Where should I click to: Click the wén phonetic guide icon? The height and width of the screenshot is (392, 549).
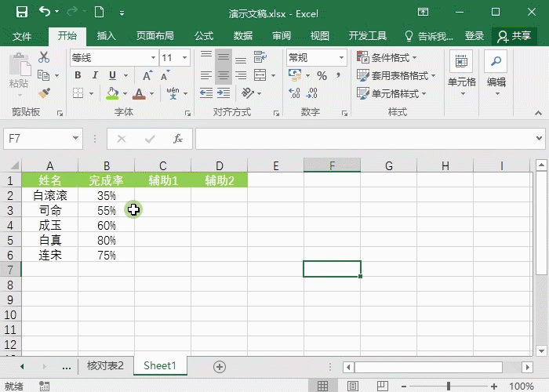point(173,93)
